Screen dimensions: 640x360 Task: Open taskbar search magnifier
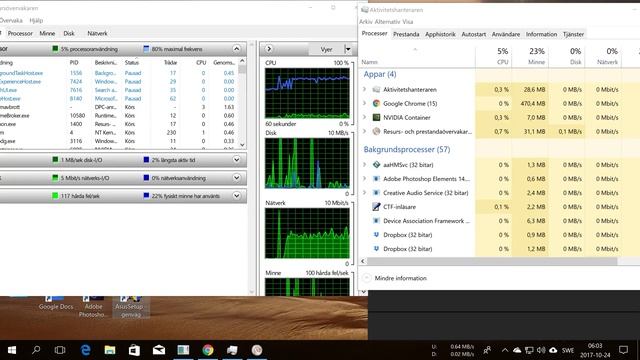click(36, 350)
